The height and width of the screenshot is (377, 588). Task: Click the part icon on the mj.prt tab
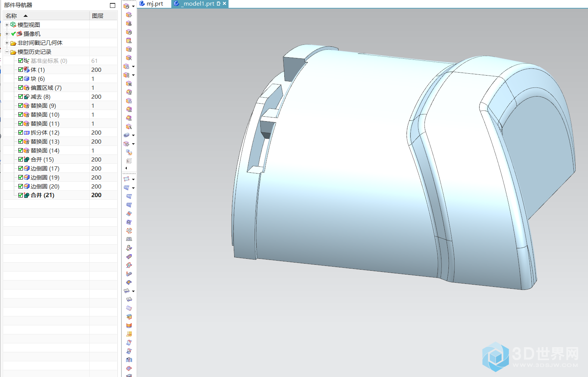tap(142, 3)
